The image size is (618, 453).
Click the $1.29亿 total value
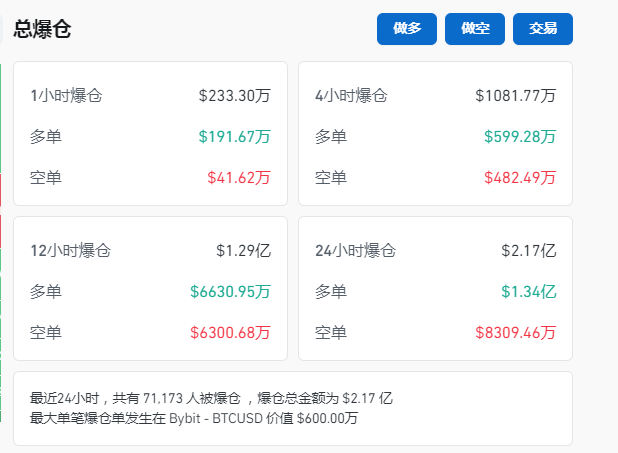(243, 250)
